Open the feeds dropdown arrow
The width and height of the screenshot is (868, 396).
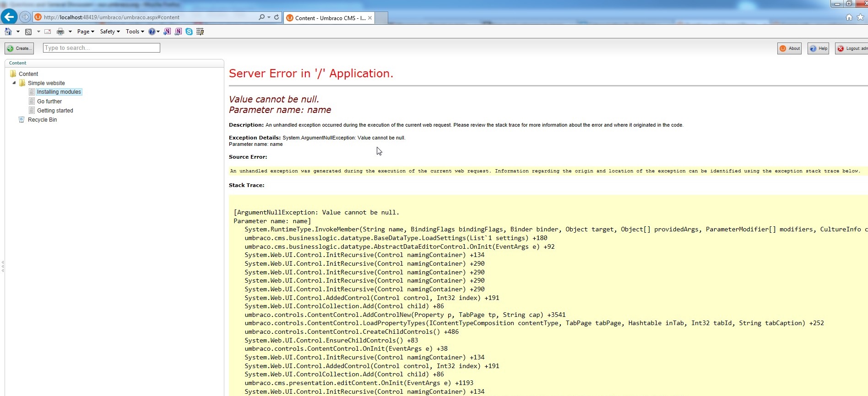pyautogui.click(x=38, y=32)
